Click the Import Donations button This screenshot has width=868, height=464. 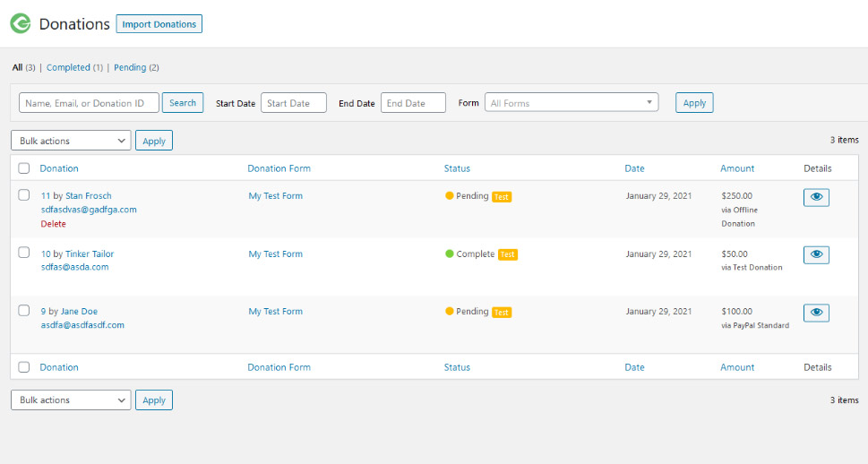coord(159,24)
